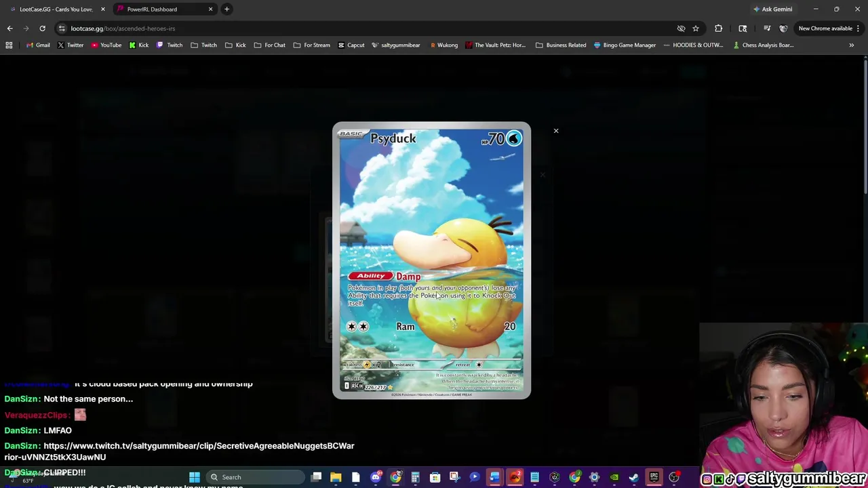Open the Bingo Game Manager bookmark

pyautogui.click(x=625, y=45)
